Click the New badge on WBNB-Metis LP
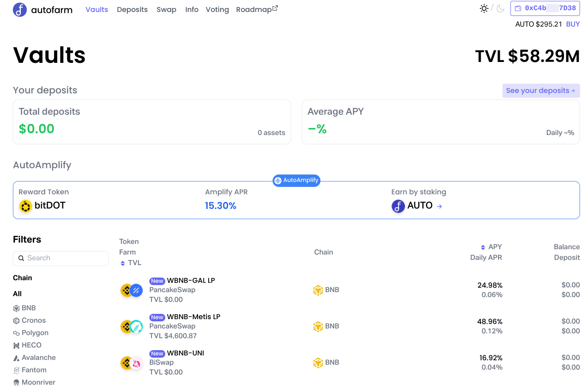Screen dimensions: 588x386 (x=157, y=317)
